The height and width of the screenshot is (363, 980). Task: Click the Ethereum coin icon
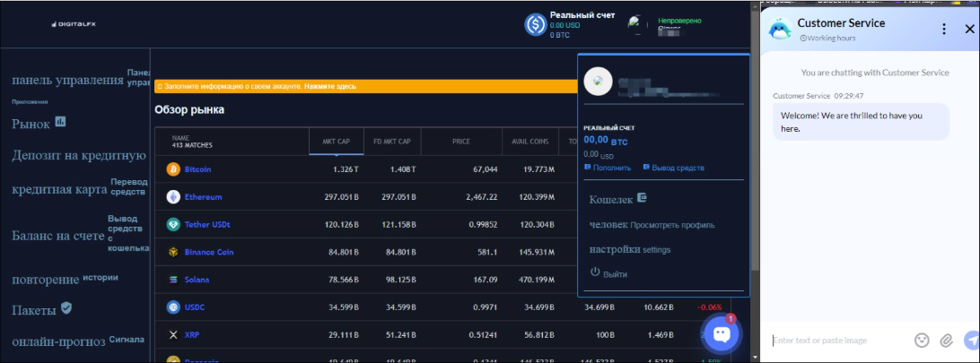tap(173, 197)
